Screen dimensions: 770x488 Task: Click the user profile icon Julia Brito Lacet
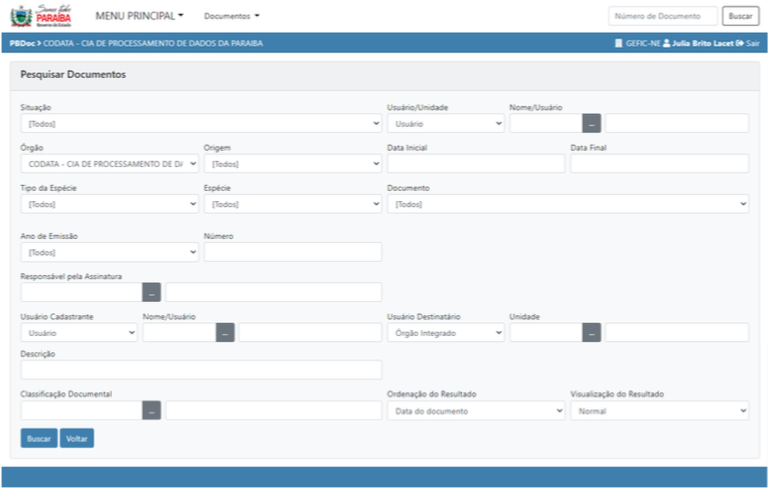click(667, 44)
